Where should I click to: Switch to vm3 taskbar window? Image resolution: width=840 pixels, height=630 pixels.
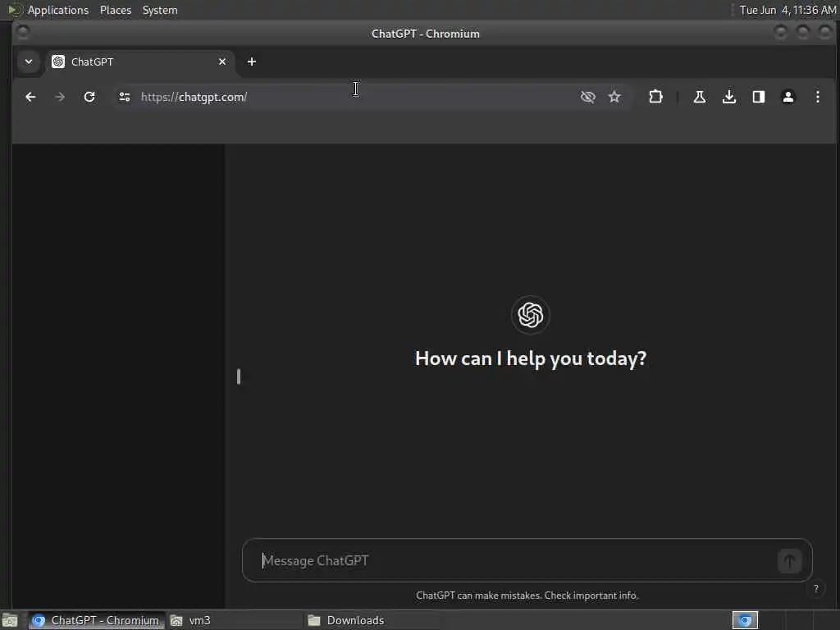coord(235,620)
